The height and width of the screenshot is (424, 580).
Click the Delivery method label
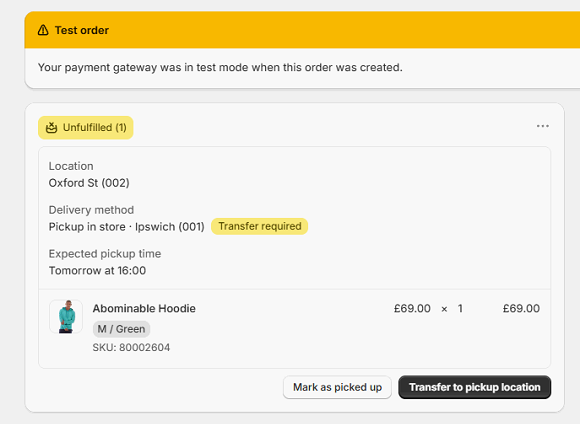(91, 210)
